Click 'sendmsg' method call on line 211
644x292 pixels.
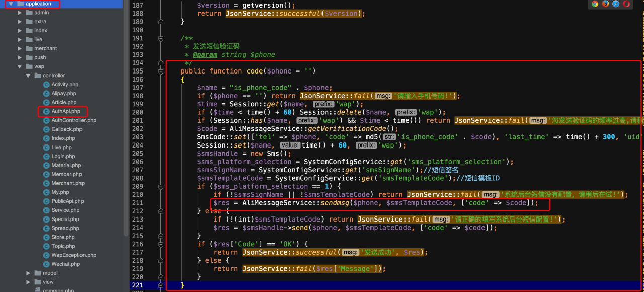coord(335,203)
